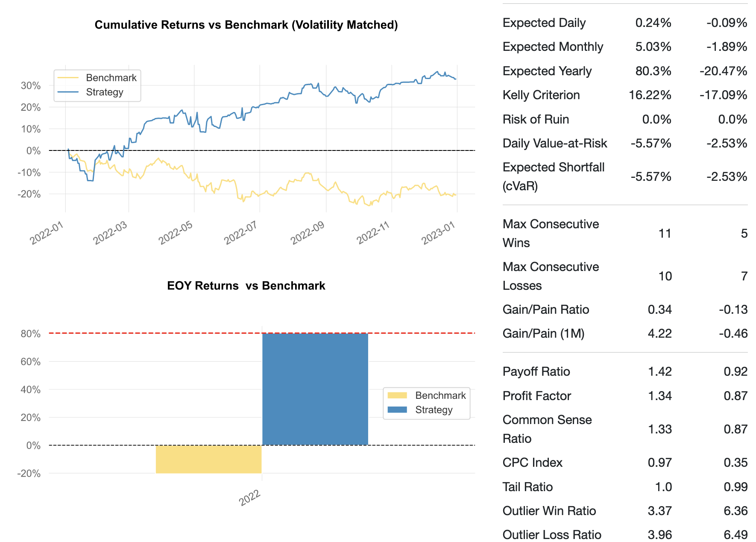Viewport: 756px width, 542px height.
Task: Click the blue Strategy bar in EOY chart
Action: pyautogui.click(x=315, y=389)
